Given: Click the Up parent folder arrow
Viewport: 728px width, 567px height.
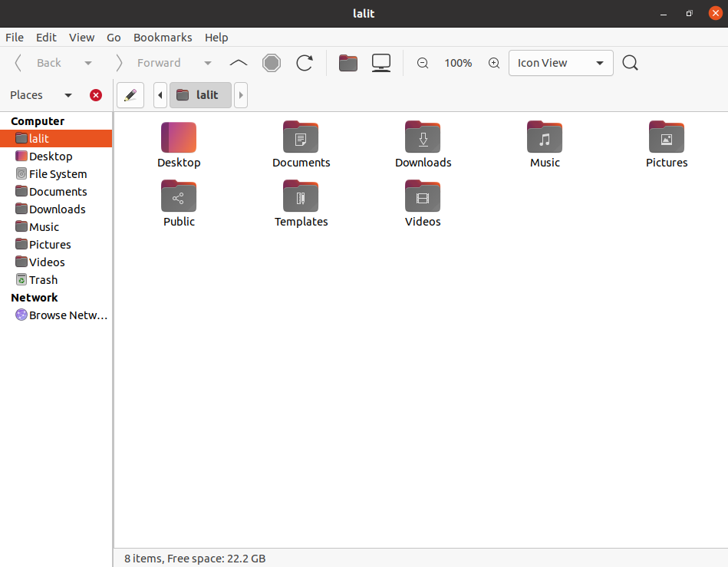Looking at the screenshot, I should pos(239,63).
